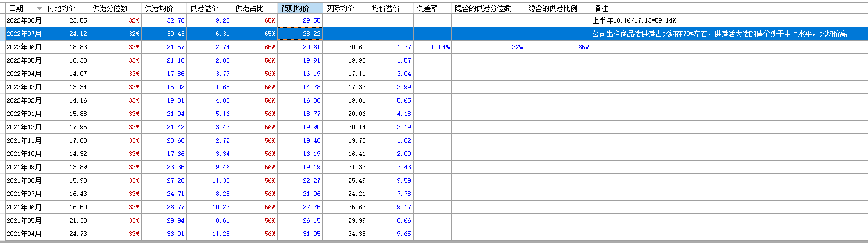Click the 供港均价 column header
This screenshot has width=868, height=243.
click(x=164, y=9)
